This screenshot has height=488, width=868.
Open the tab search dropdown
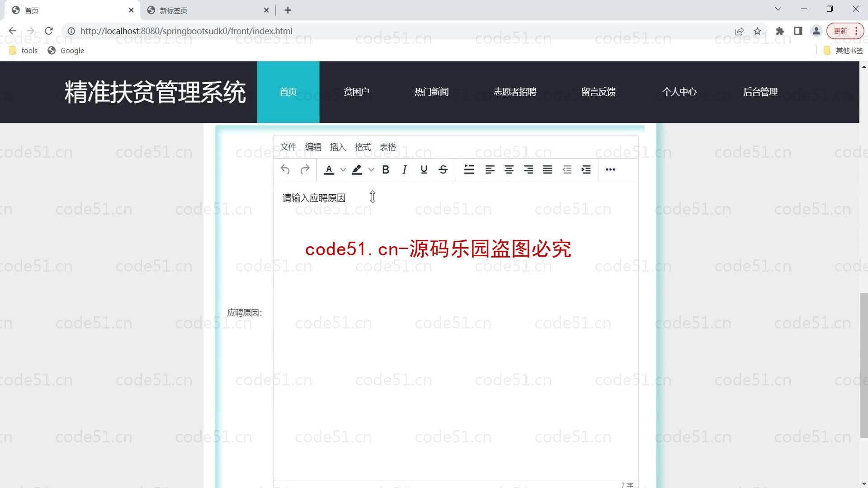(x=778, y=9)
